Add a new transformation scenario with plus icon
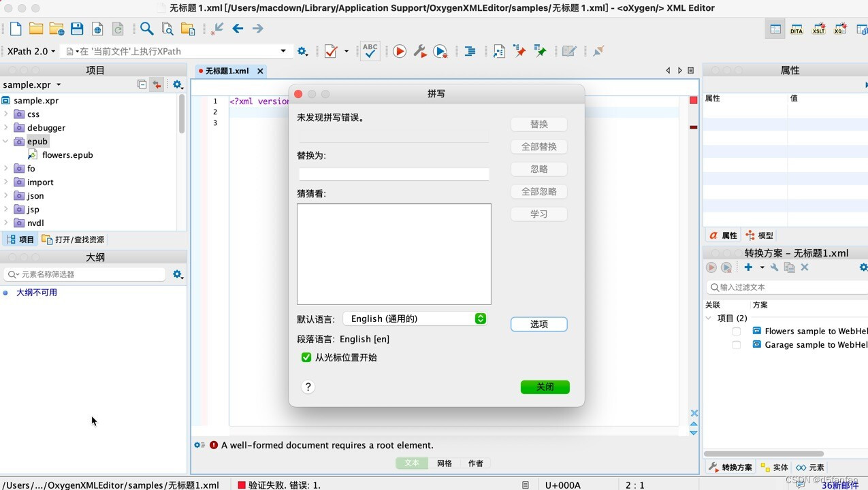 tap(749, 267)
